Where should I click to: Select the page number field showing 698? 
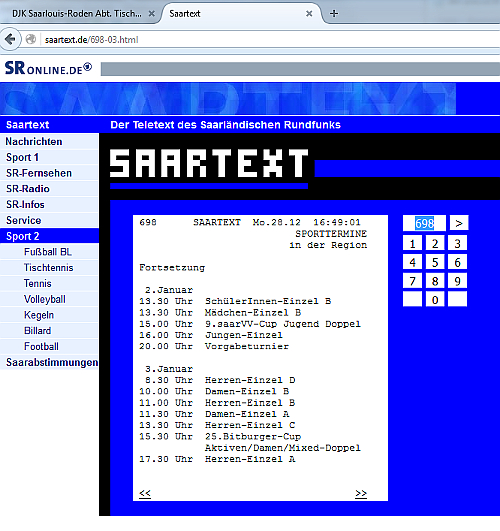coord(424,223)
